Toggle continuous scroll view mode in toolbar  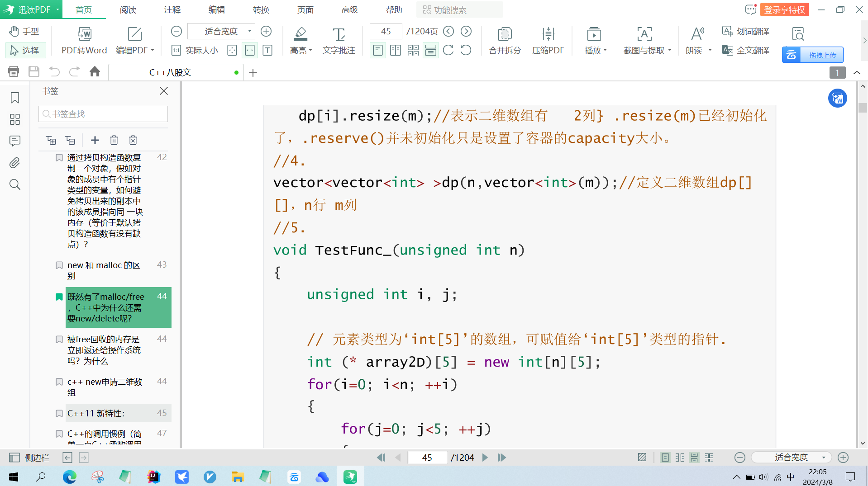tap(431, 50)
